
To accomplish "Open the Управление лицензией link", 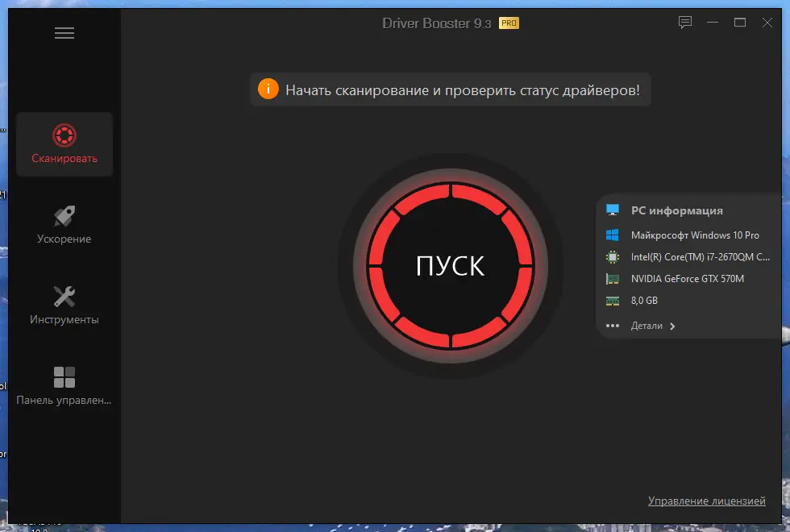I will click(707, 500).
